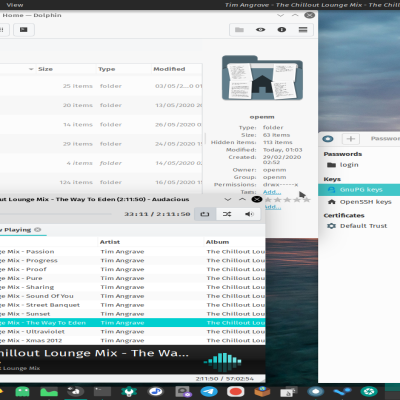
Task: Click the playlist total time 2:11:50 / 57:02:54
Action: [x=225, y=379]
